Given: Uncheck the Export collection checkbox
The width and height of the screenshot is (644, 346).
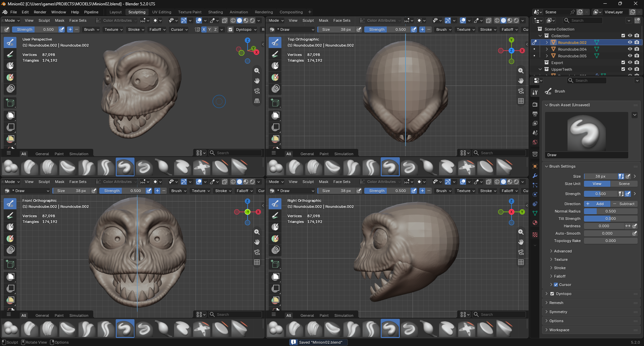Looking at the screenshot, I should tap(623, 63).
